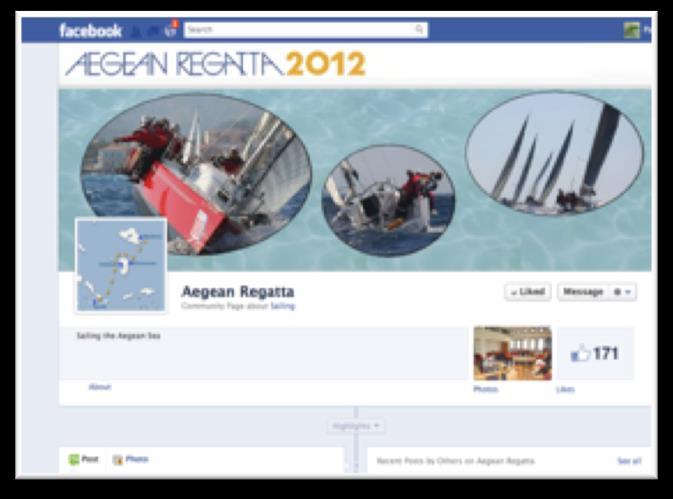Open the Photos label link

click(x=485, y=389)
